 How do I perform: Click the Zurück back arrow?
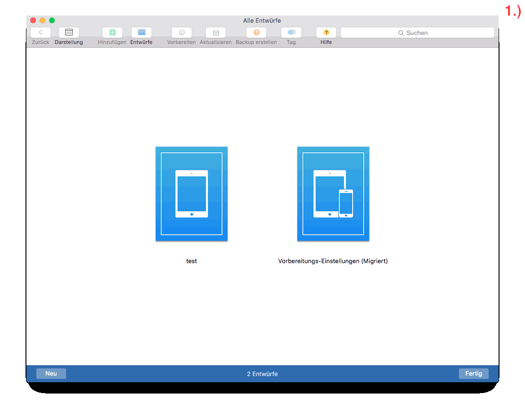[x=40, y=32]
